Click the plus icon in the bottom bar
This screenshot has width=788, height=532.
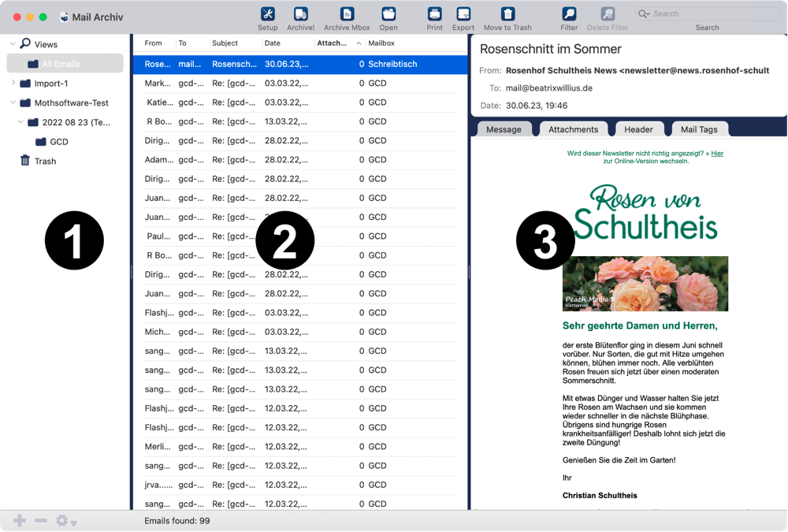pos(20,520)
